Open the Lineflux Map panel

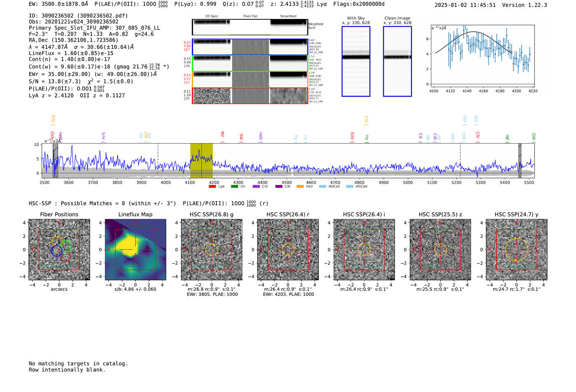click(x=135, y=250)
